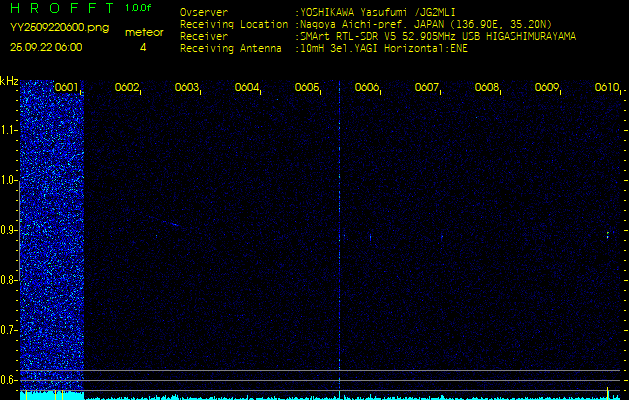Click the meteor count value 4

pos(143,47)
